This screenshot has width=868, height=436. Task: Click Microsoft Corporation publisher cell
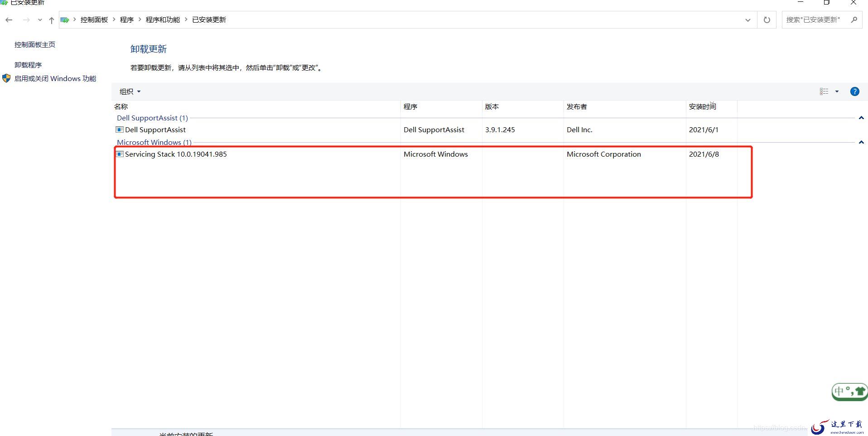tap(604, 154)
